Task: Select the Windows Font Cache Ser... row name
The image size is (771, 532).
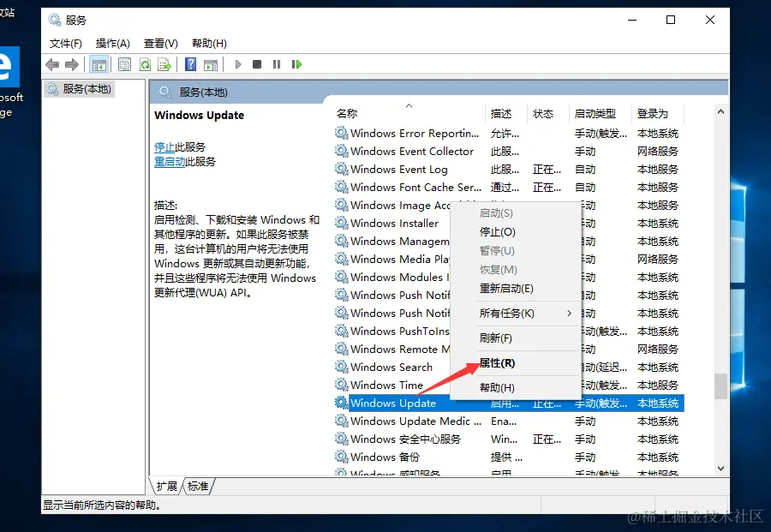Action: click(415, 188)
